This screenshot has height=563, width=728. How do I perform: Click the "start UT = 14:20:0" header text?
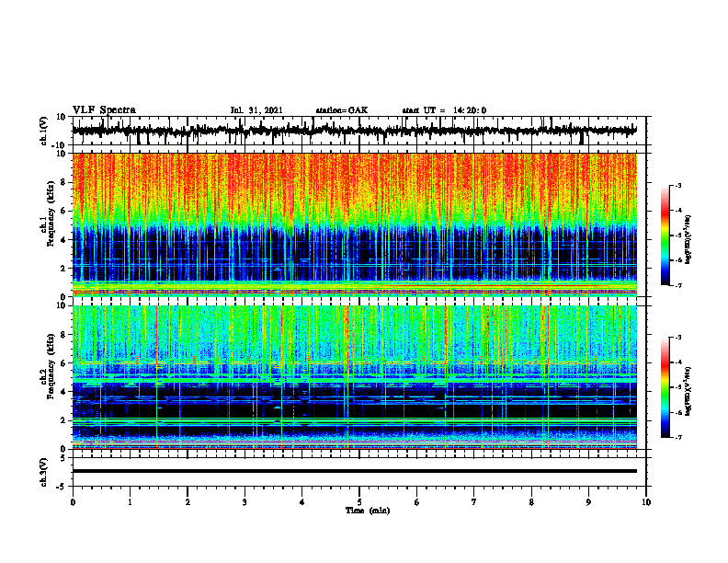coord(444,110)
